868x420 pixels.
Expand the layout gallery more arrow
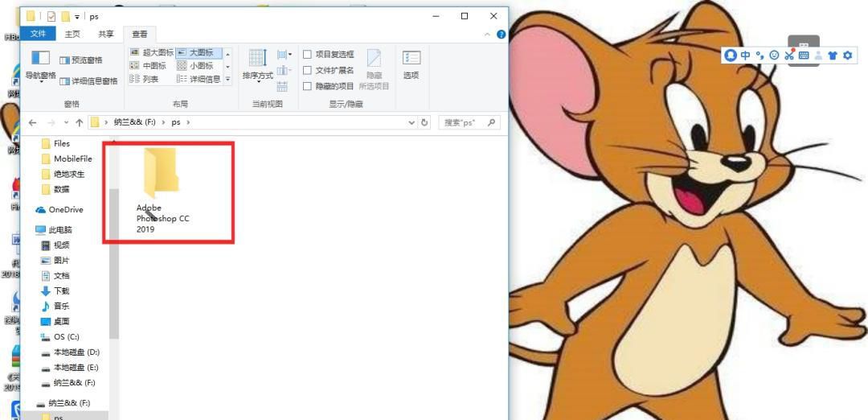(227, 79)
